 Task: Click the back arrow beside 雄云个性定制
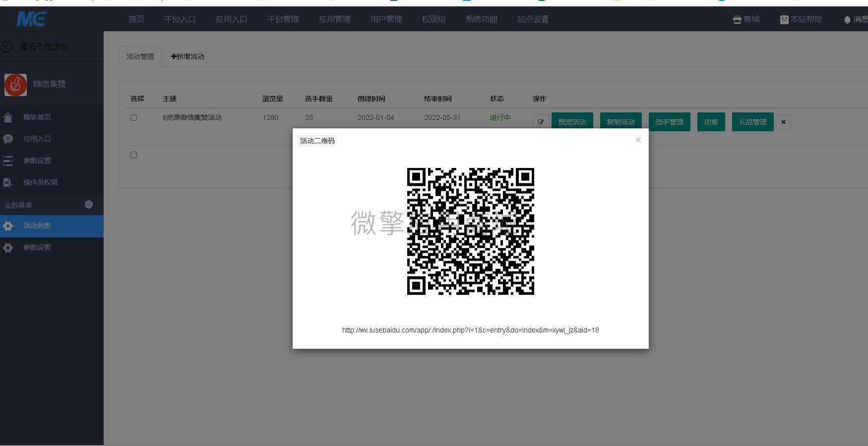pyautogui.click(x=6, y=47)
